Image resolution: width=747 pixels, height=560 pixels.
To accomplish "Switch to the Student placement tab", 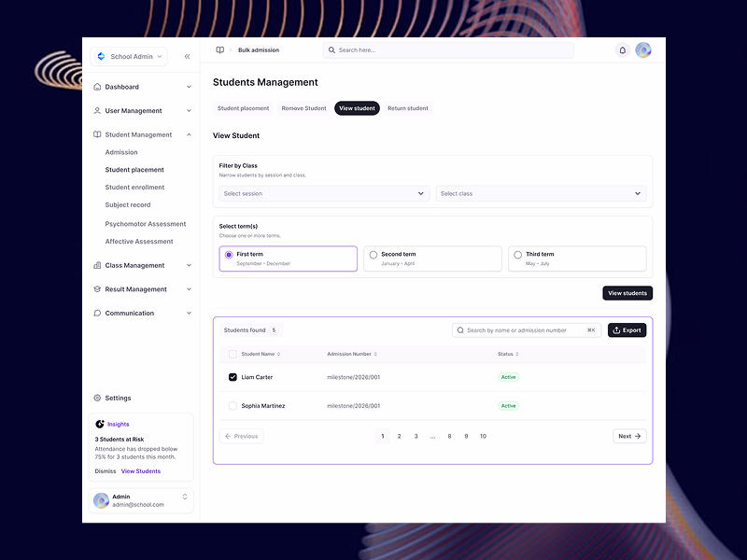I will click(x=243, y=108).
